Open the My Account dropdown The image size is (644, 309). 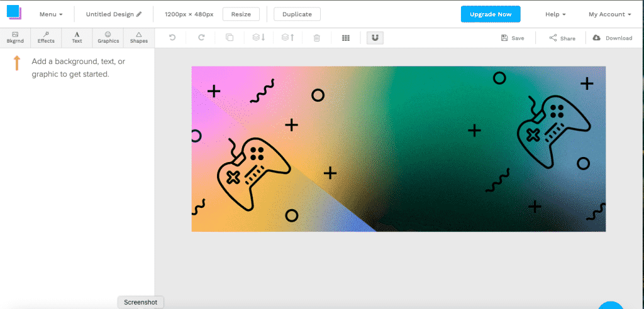pyautogui.click(x=609, y=14)
